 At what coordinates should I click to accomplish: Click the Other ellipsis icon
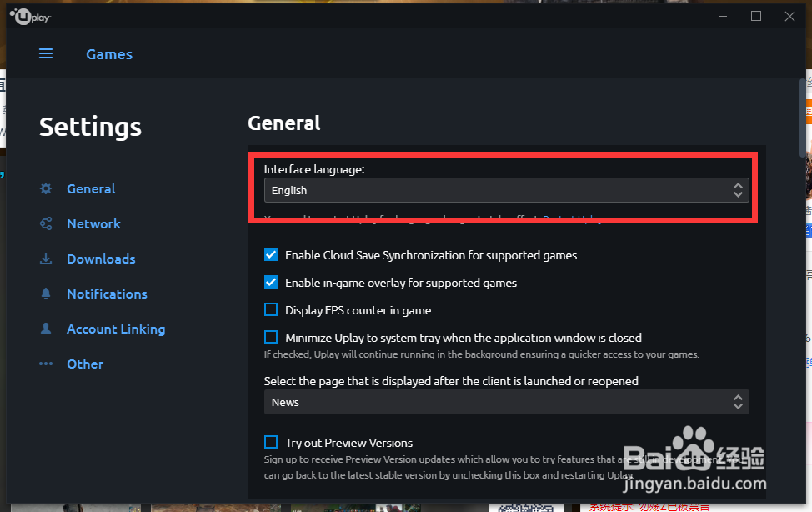[x=47, y=364]
